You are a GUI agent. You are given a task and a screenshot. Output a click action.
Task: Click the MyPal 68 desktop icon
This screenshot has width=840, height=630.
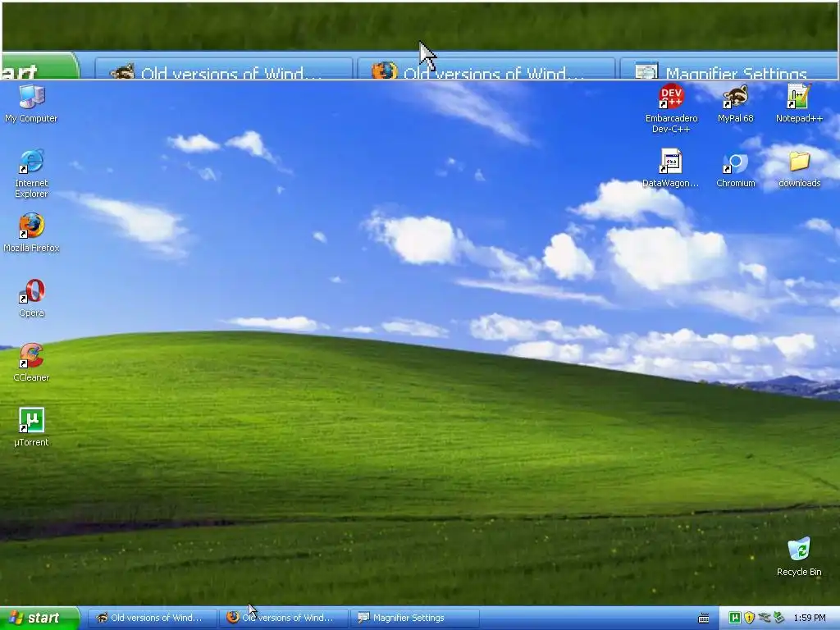(736, 104)
